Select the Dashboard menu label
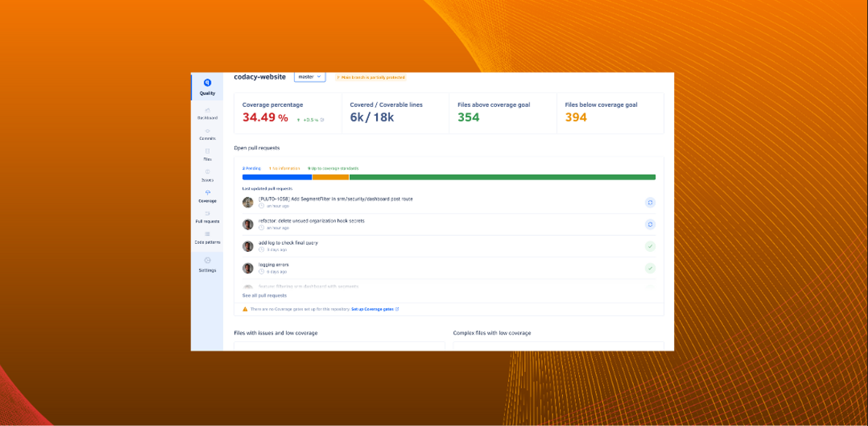The image size is (868, 426). 208,118
